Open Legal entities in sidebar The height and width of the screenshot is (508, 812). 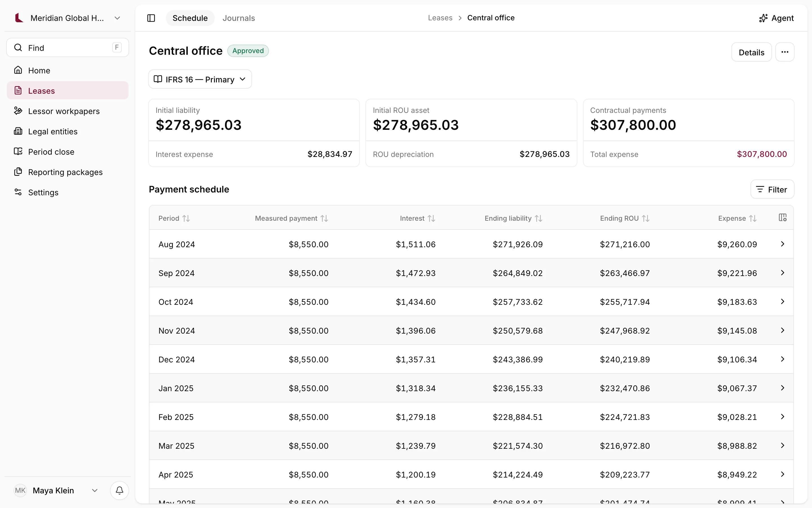[x=67, y=131]
